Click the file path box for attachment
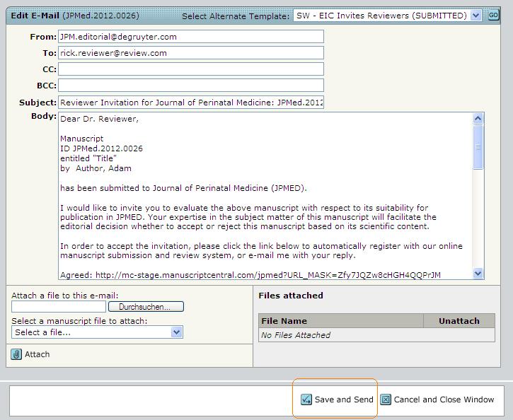This screenshot has height=420, width=513. pyautogui.click(x=59, y=307)
